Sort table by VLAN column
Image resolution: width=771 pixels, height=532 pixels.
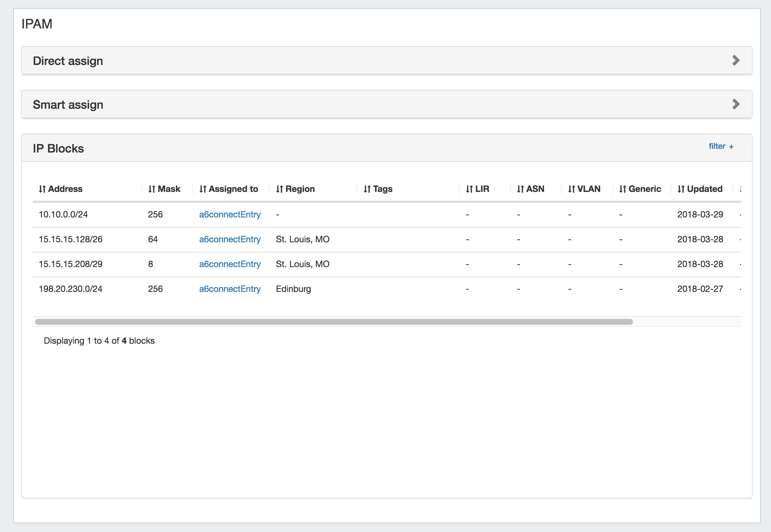[584, 189]
